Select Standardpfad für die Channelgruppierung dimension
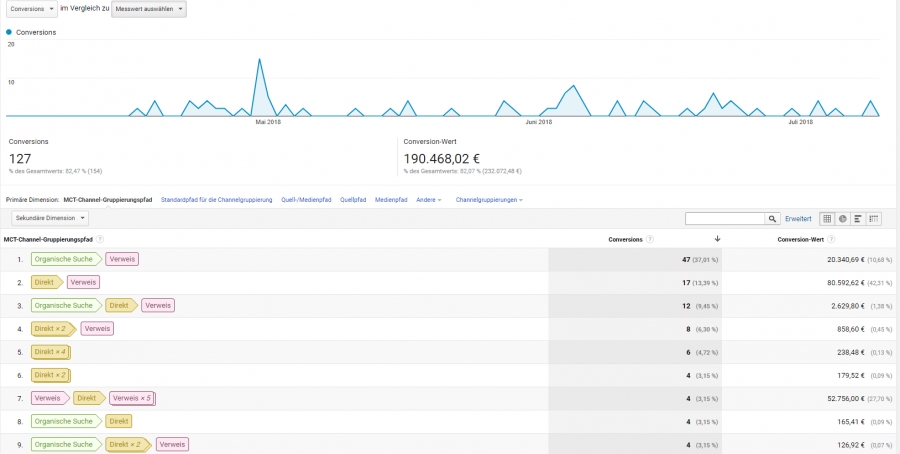The width and height of the screenshot is (900, 454). point(216,200)
